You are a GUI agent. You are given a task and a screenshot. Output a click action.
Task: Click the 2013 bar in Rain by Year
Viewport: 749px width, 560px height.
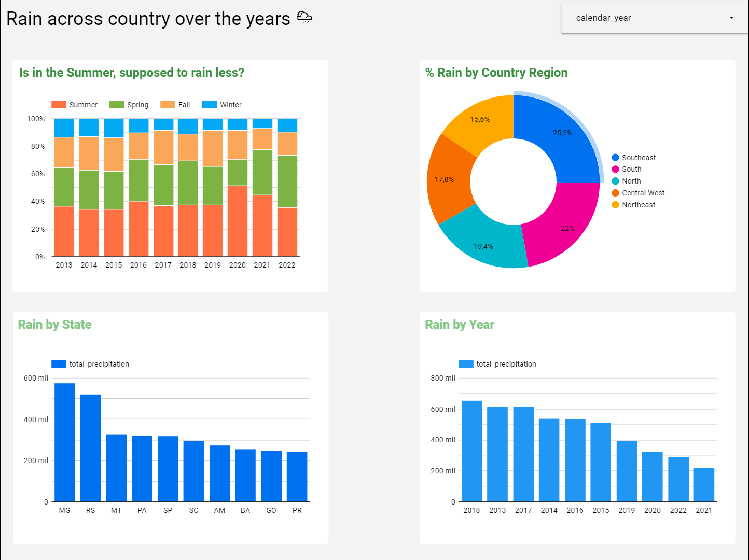497,454
